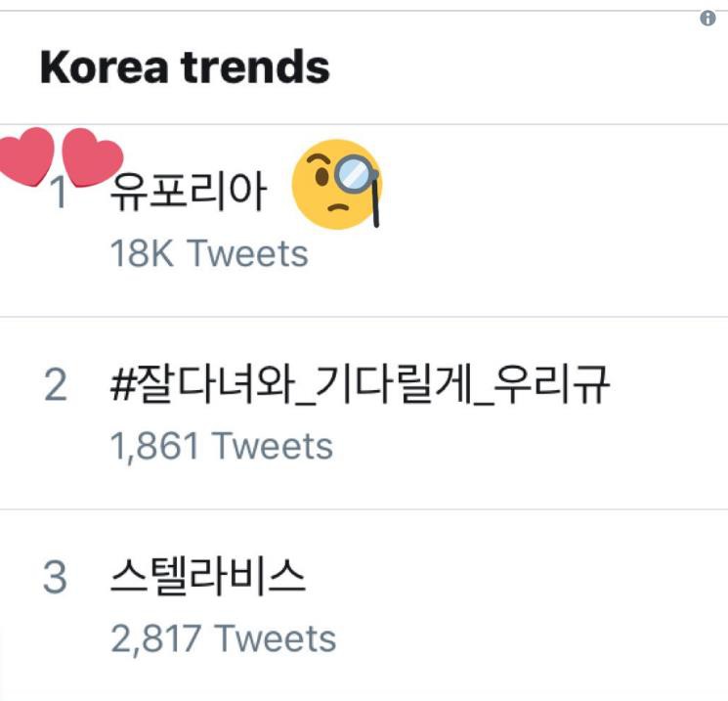Click the word "Tweets" under 유포리아
Image resolution: width=728 pixels, height=701 pixels.
pyautogui.click(x=247, y=253)
